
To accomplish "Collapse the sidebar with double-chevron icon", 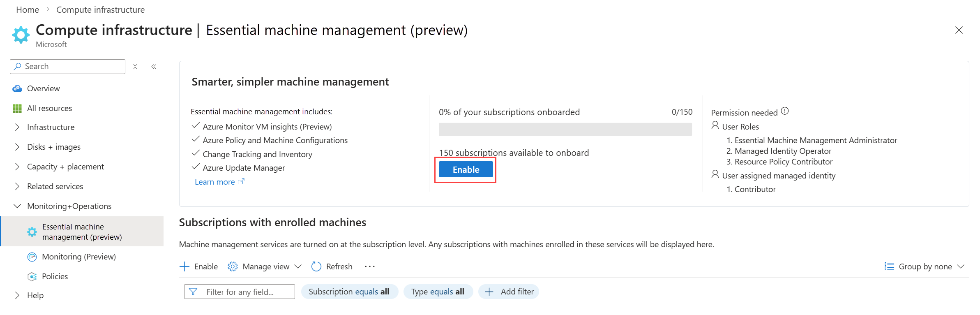I will 154,67.
